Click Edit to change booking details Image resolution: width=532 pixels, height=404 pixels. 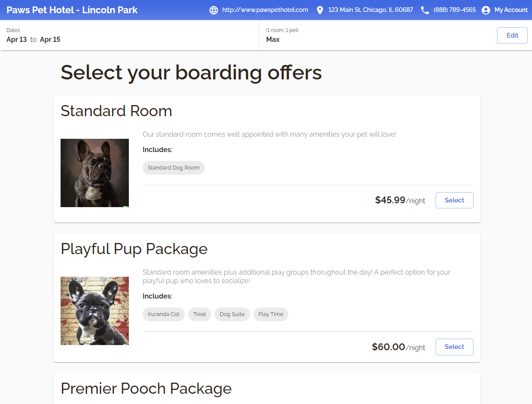(x=512, y=35)
